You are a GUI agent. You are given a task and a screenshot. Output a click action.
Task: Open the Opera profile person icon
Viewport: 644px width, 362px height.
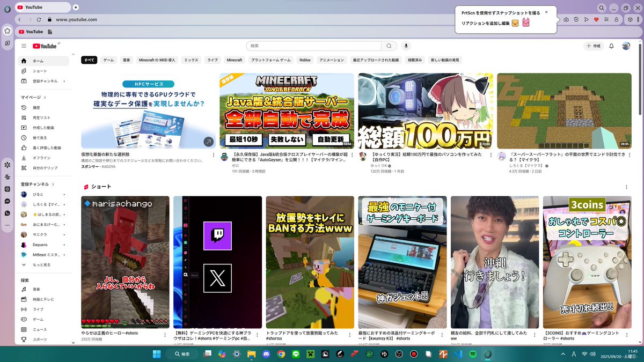pos(616,19)
